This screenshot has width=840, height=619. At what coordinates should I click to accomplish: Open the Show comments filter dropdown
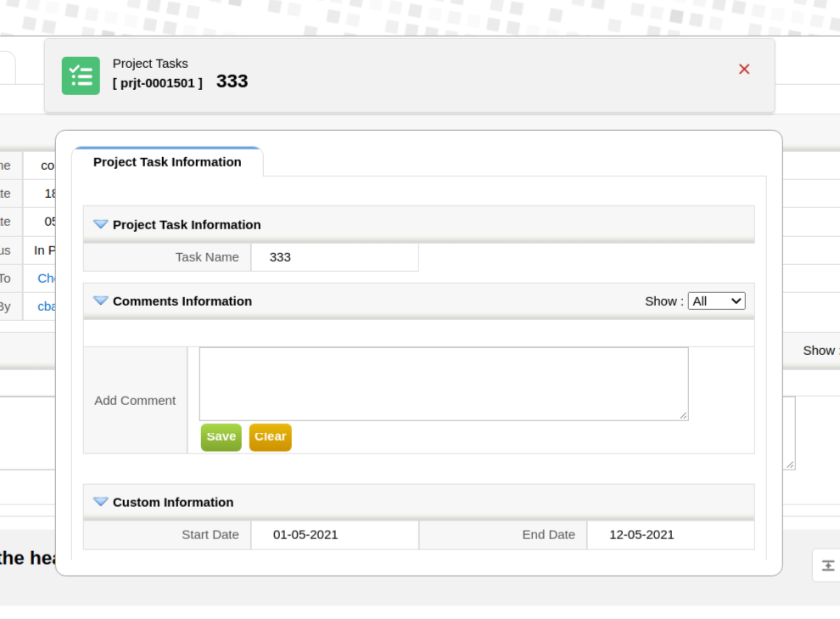tap(716, 301)
